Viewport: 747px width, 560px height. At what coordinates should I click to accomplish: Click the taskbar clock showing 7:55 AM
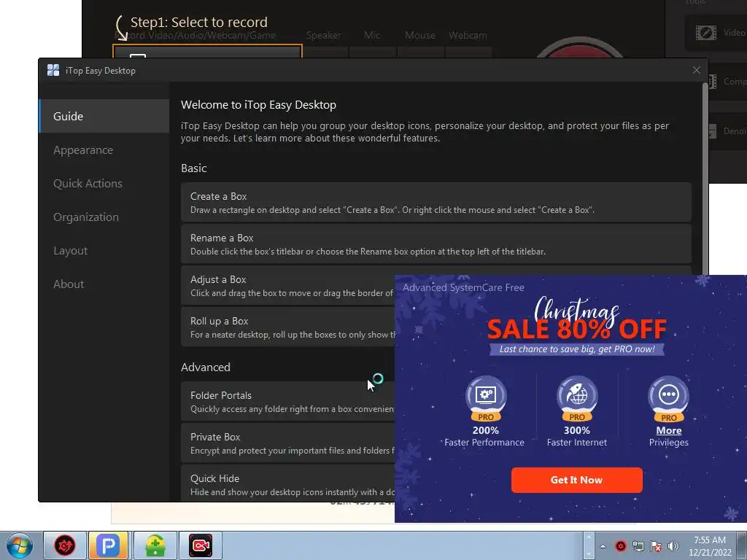[x=710, y=546]
